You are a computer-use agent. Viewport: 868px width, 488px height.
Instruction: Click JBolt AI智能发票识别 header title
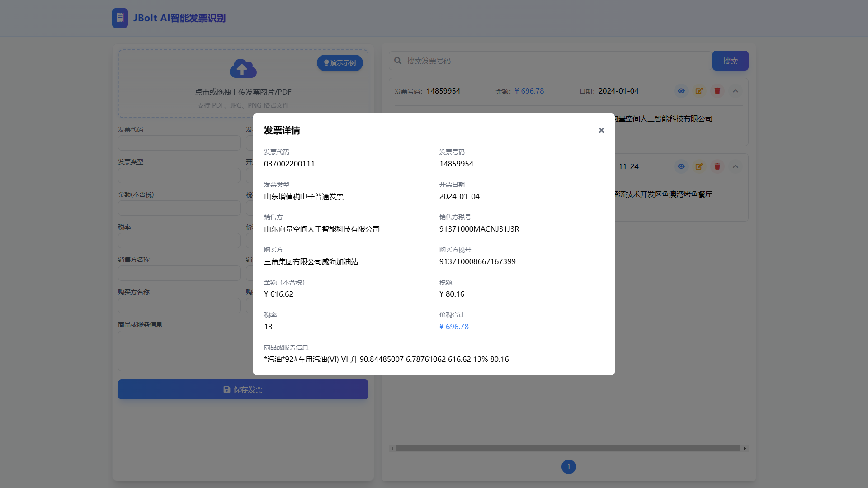pos(179,18)
